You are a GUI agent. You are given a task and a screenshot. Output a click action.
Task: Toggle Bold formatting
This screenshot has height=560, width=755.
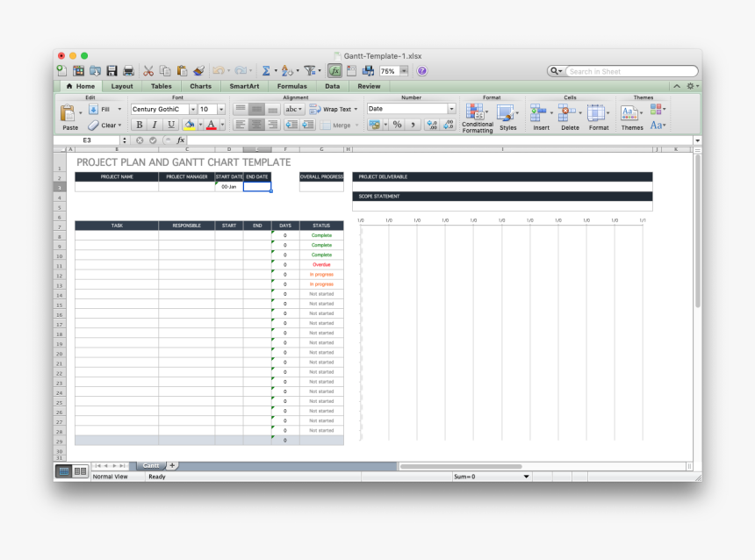pyautogui.click(x=139, y=126)
